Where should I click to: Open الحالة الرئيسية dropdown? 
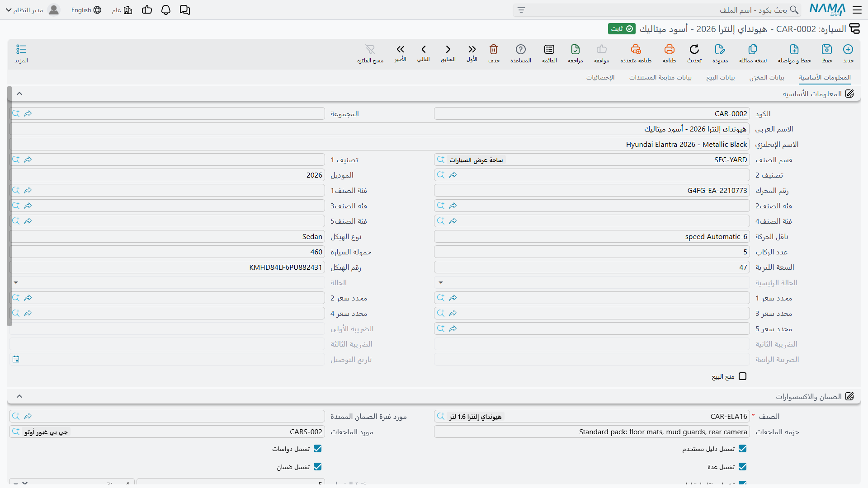point(441,282)
